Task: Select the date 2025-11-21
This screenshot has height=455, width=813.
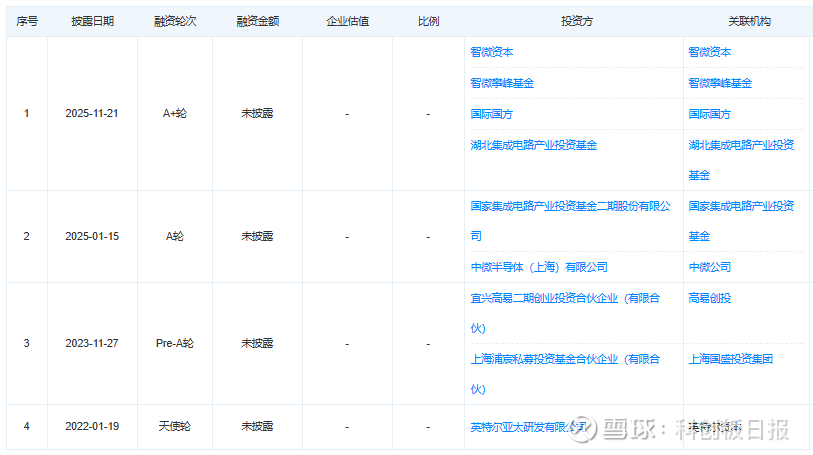Action: tap(92, 113)
